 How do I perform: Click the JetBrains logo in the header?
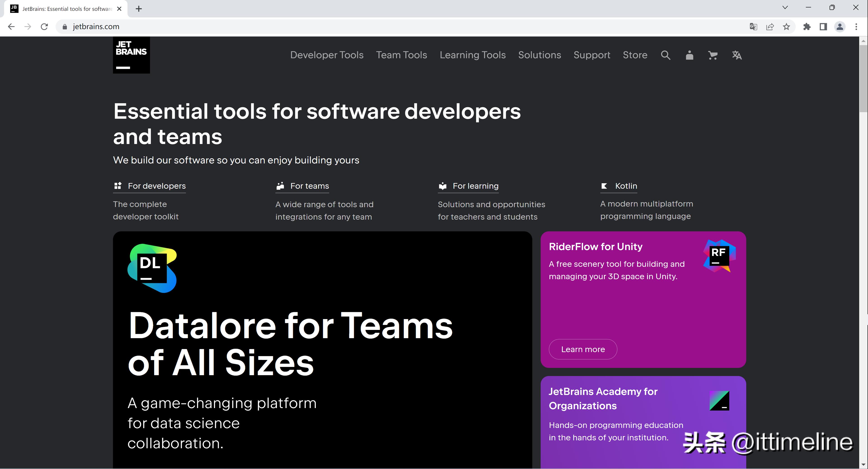tap(131, 55)
